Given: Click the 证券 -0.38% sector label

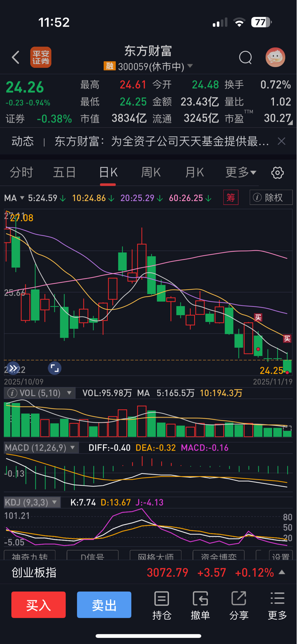Looking at the screenshot, I should click(x=39, y=118).
